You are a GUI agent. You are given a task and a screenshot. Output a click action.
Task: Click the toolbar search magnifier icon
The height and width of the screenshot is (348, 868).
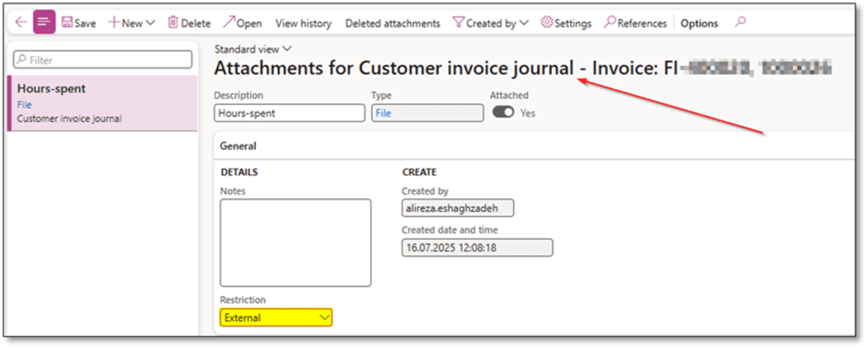[741, 23]
